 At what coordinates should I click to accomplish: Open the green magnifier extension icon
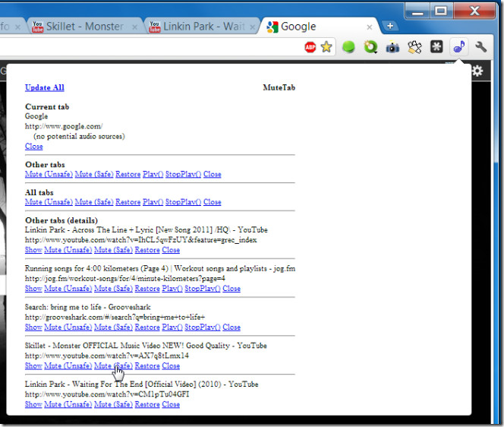click(x=370, y=47)
